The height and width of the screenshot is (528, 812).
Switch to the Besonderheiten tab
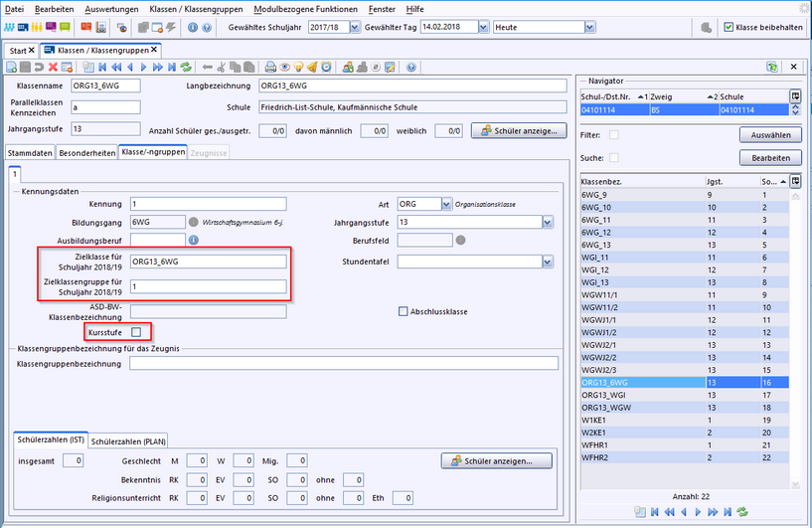[86, 153]
